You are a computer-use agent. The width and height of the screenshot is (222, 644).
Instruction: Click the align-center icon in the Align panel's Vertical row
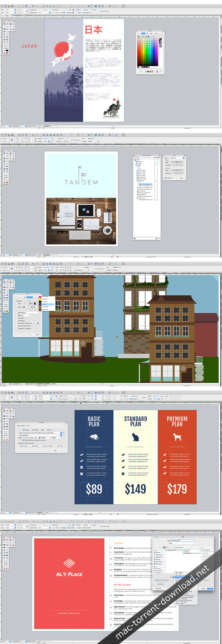coord(176,162)
